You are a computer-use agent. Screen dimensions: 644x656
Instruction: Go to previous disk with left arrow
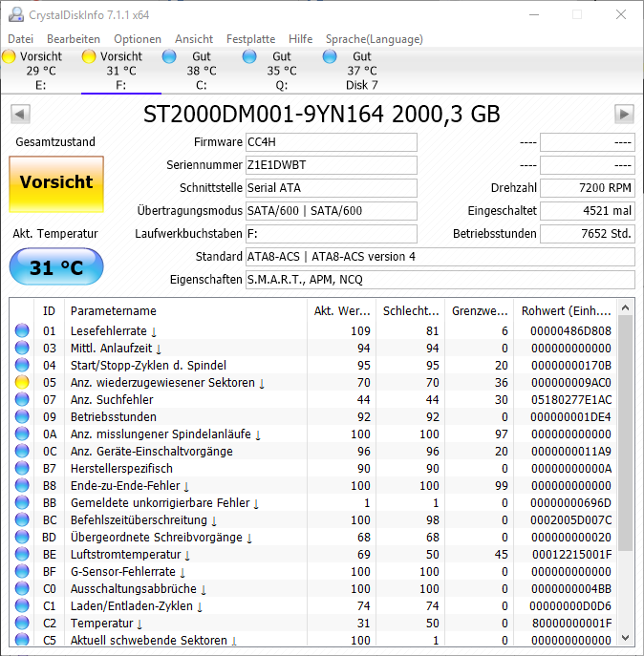[x=20, y=114]
